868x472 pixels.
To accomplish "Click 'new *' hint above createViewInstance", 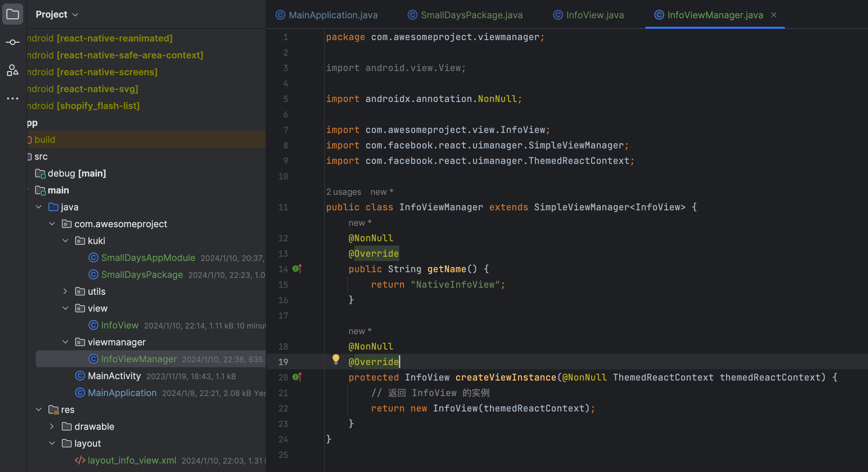I will 360,331.
